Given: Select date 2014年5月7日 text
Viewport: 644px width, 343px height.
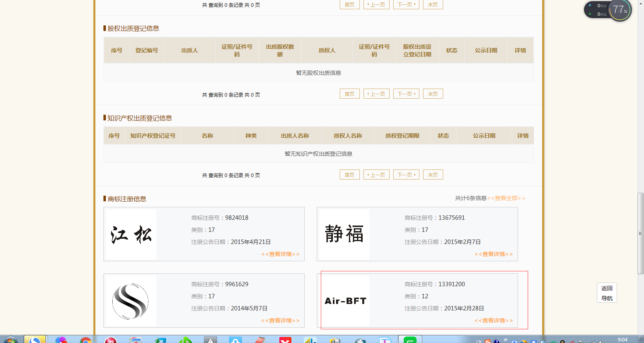Looking at the screenshot, I should pyautogui.click(x=249, y=308).
